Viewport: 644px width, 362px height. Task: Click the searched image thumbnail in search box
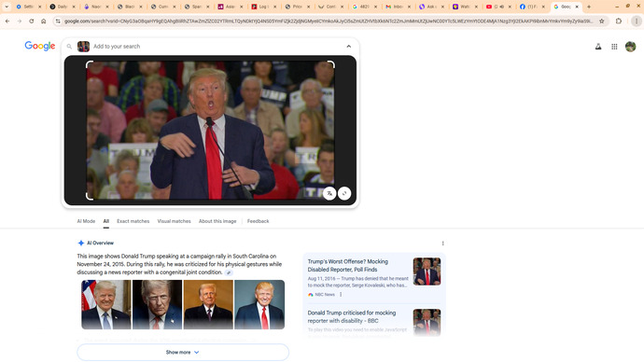(x=83, y=47)
